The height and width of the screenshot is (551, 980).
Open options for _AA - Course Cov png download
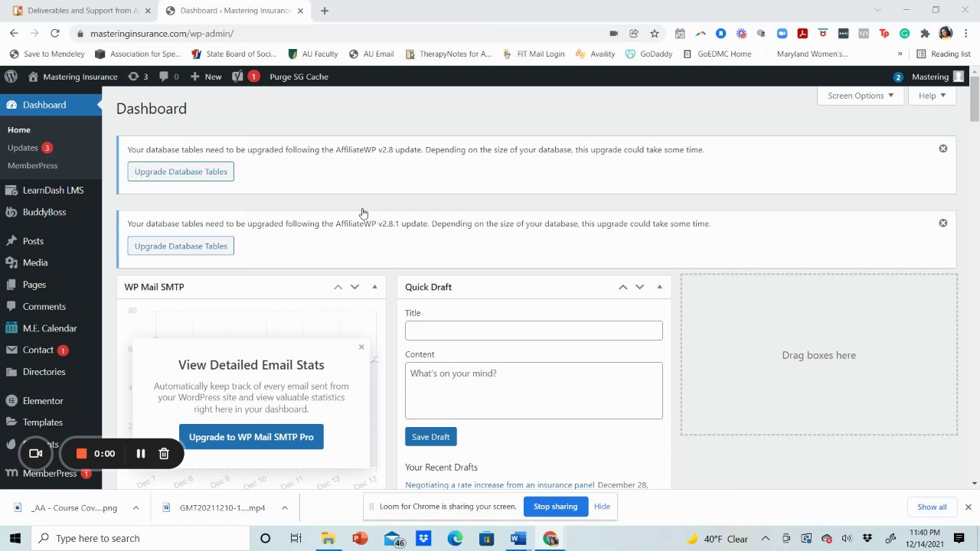(x=136, y=507)
